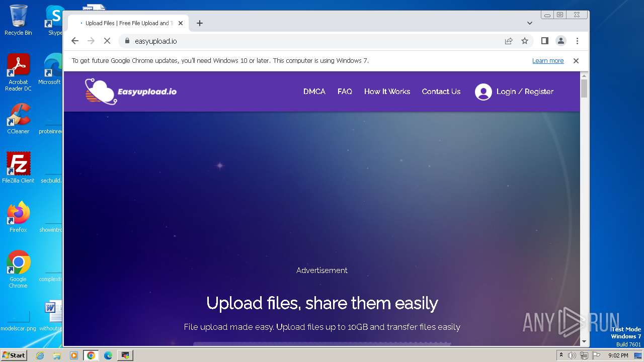Toggle Chrome side panel
Screen dimensions: 644x362
click(x=544, y=41)
